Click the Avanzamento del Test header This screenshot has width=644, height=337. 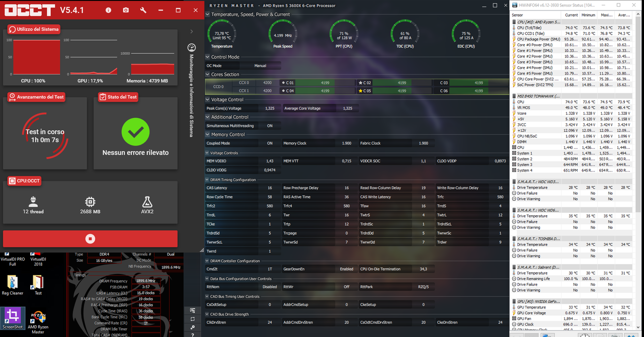[37, 97]
